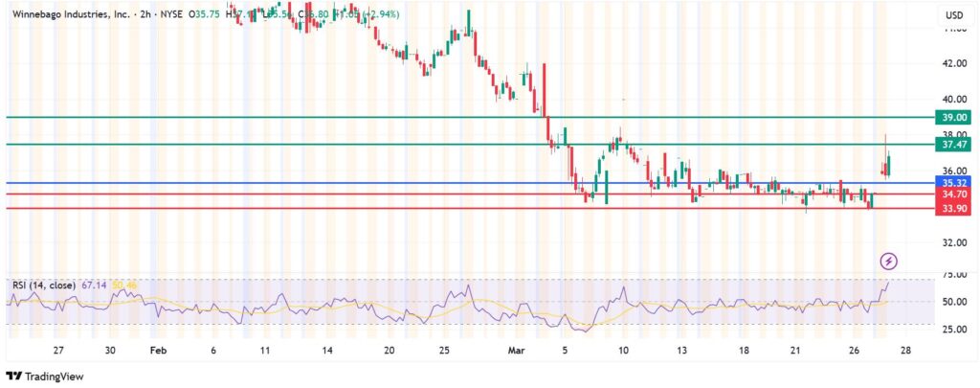The width and height of the screenshot is (980, 388).
Task: Select the RSI (14, close) indicator label
Action: coord(43,285)
